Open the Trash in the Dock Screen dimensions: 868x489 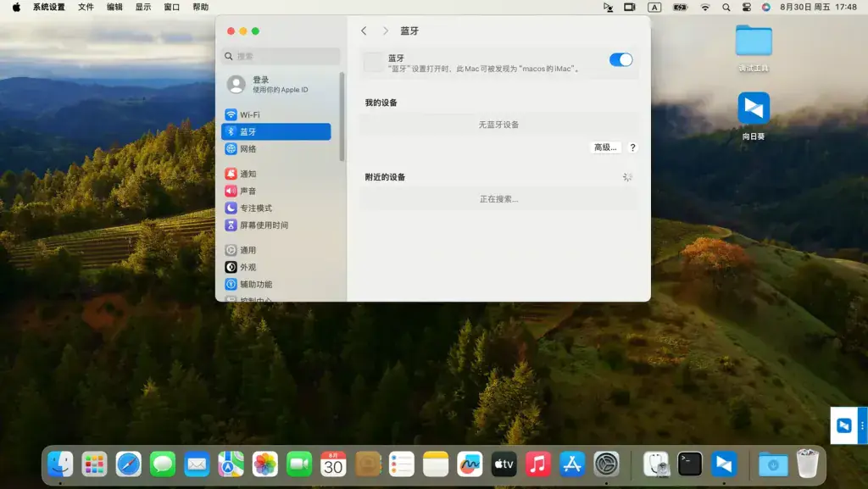[808, 464]
